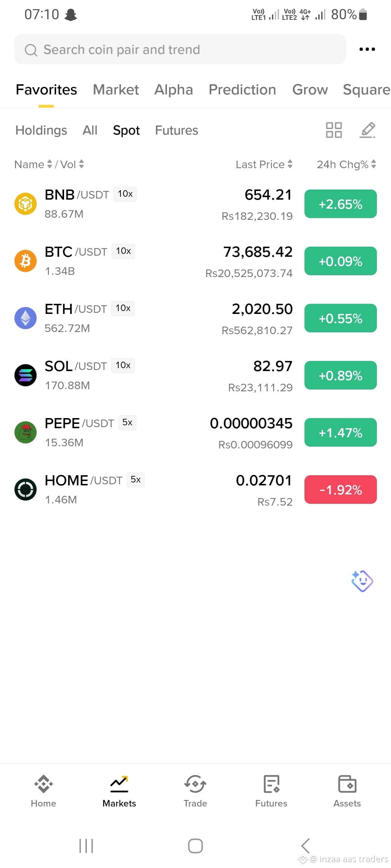
Task: Switch to the Market tab
Action: (x=116, y=90)
